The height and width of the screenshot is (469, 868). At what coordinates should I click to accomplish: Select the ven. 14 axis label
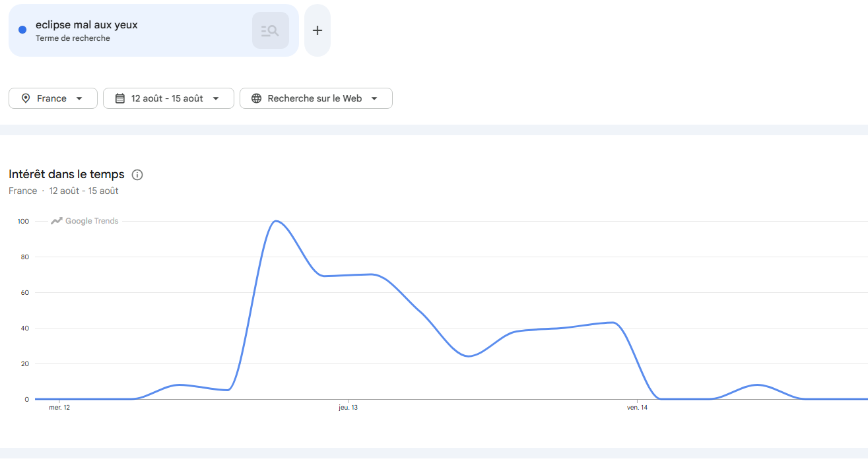(x=637, y=408)
